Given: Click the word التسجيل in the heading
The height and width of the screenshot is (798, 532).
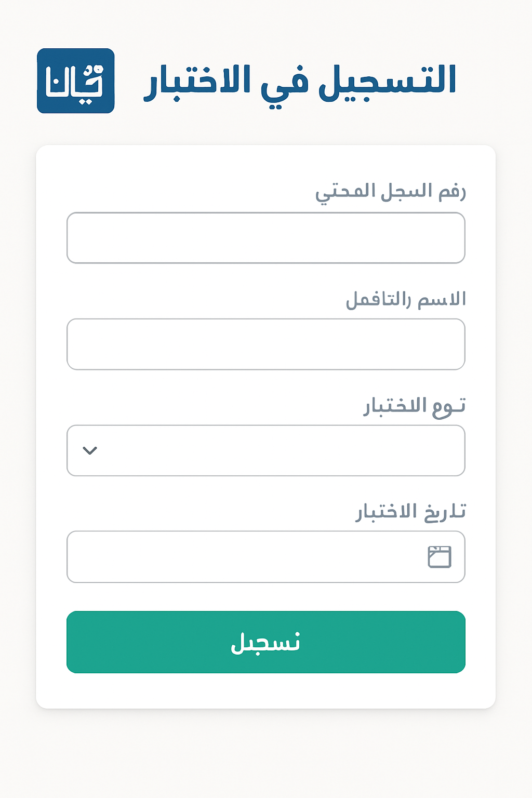Looking at the screenshot, I should click(x=387, y=82).
